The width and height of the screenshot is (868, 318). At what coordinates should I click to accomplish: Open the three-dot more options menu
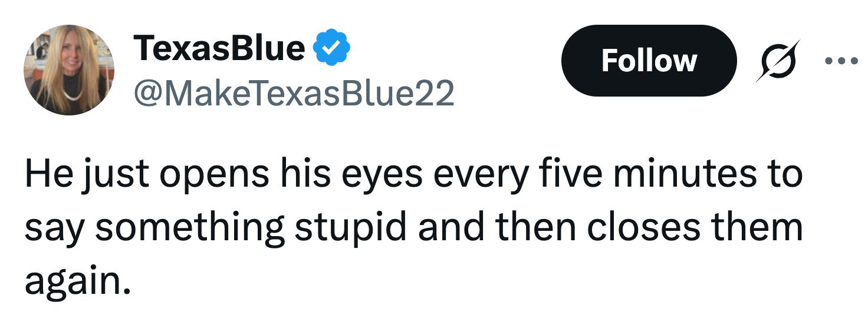(x=841, y=61)
